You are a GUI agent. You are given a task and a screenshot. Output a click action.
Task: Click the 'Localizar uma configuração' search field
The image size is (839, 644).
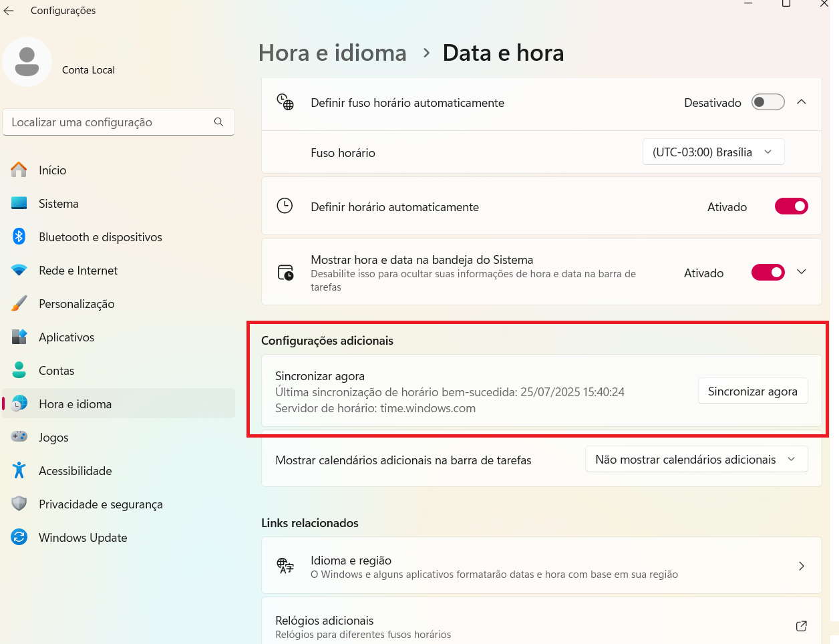point(119,122)
